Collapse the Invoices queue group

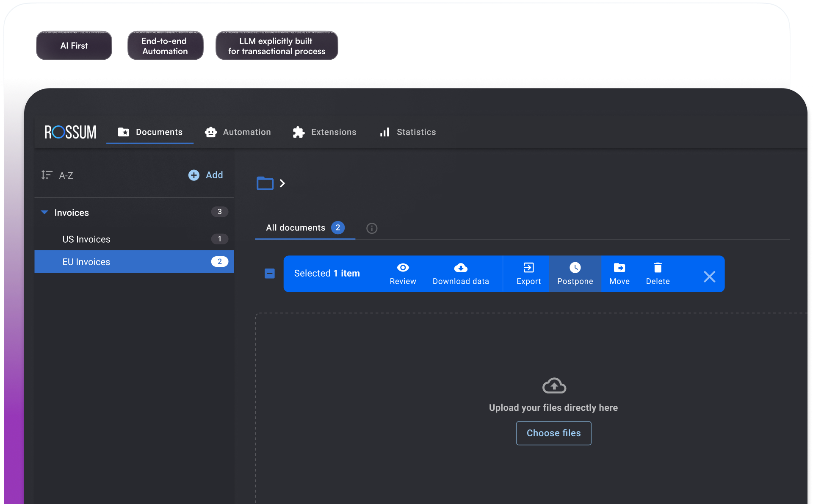click(44, 212)
